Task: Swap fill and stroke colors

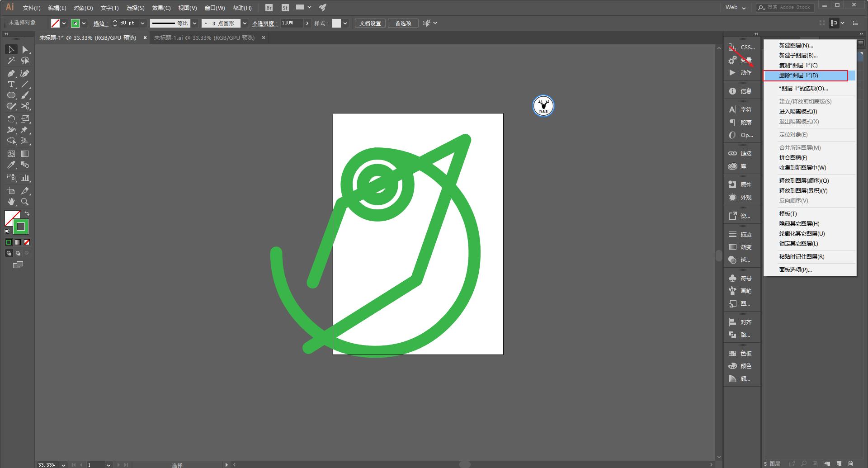Action: 27,213
